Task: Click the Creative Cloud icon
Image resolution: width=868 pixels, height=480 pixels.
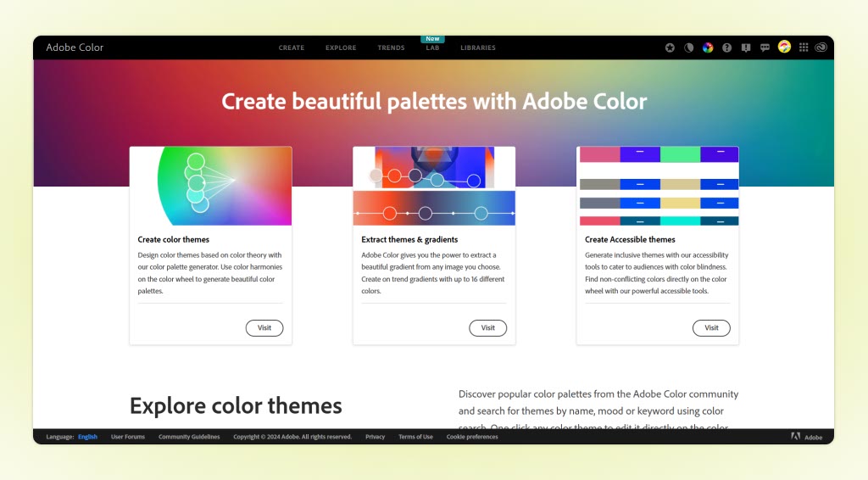Action: click(821, 47)
